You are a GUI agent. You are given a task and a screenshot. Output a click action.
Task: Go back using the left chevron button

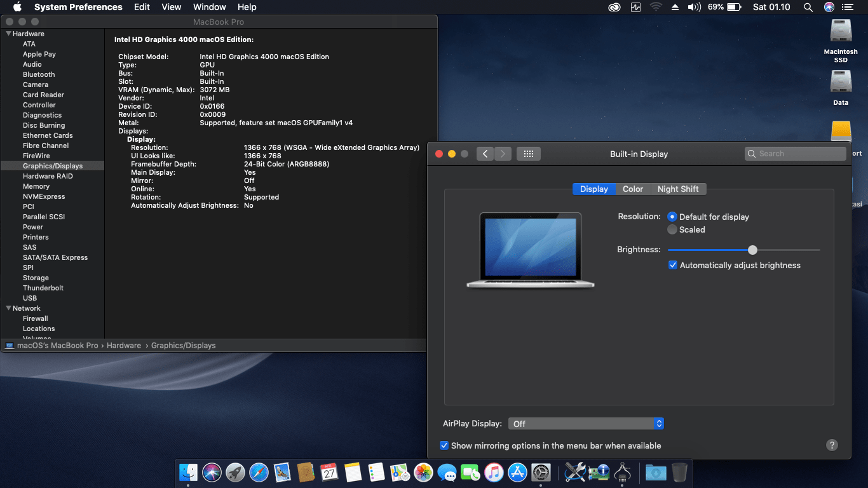(x=485, y=154)
